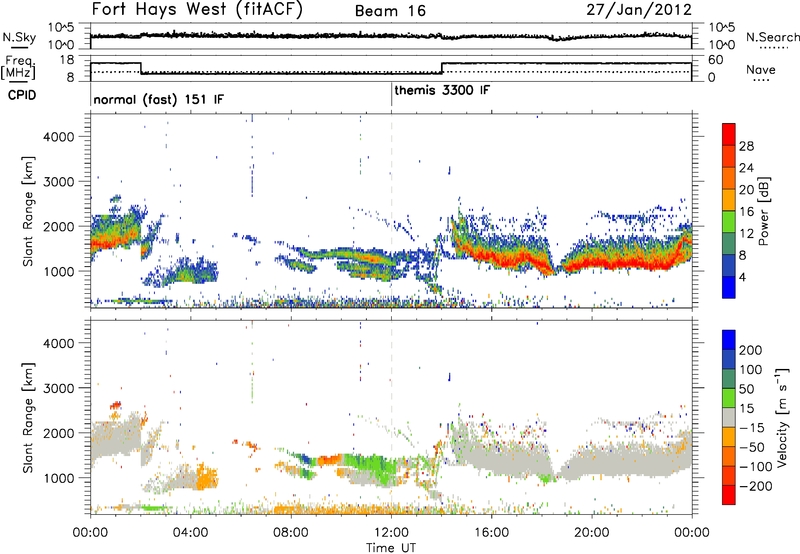
Task: Click the '12:00' time axis label
Action: point(391,533)
